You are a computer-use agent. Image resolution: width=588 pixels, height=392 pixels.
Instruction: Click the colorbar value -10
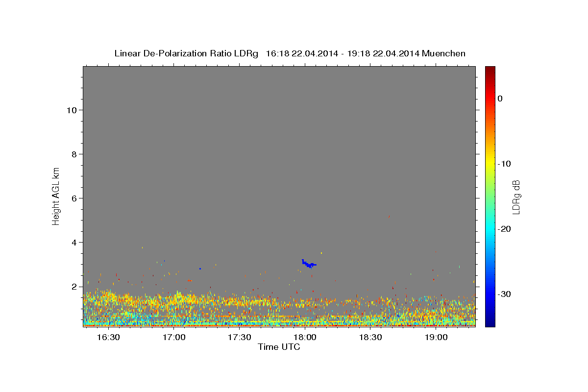tap(504, 164)
